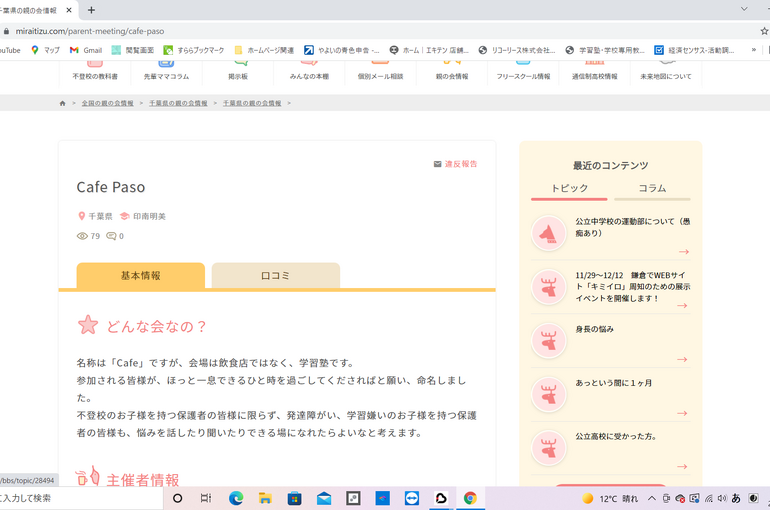Expand the hidden bookmarks overflow chevron
This screenshot has height=510, width=770.
tap(753, 50)
